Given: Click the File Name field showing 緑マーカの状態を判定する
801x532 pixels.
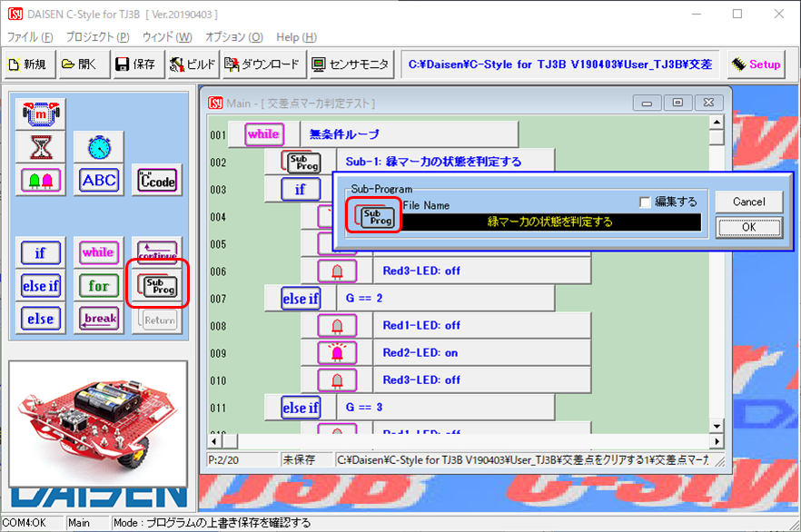Looking at the screenshot, I should tap(550, 222).
